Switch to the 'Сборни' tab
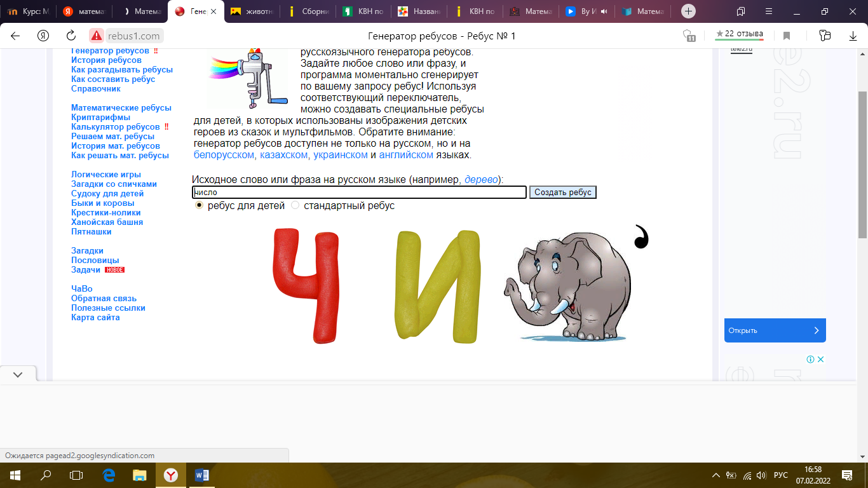This screenshot has width=868, height=488. [307, 11]
